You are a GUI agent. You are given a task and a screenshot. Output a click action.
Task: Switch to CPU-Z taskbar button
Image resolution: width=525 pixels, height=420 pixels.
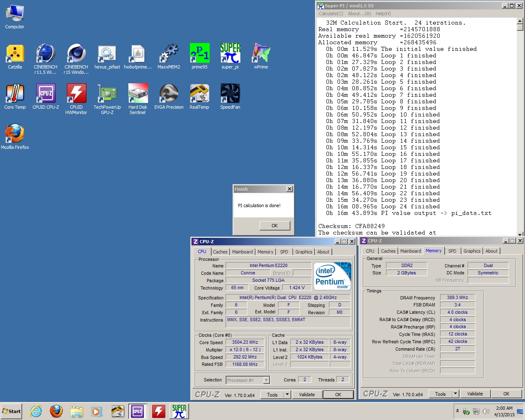[138, 411]
